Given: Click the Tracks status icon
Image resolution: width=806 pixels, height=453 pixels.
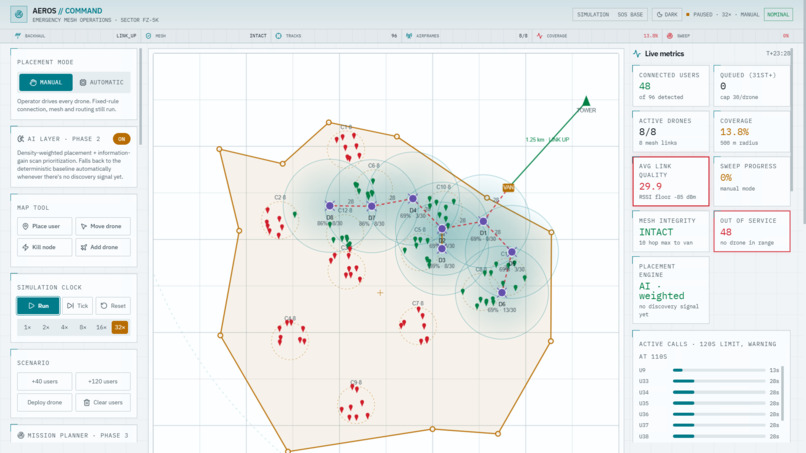Looking at the screenshot, I should [x=279, y=36].
